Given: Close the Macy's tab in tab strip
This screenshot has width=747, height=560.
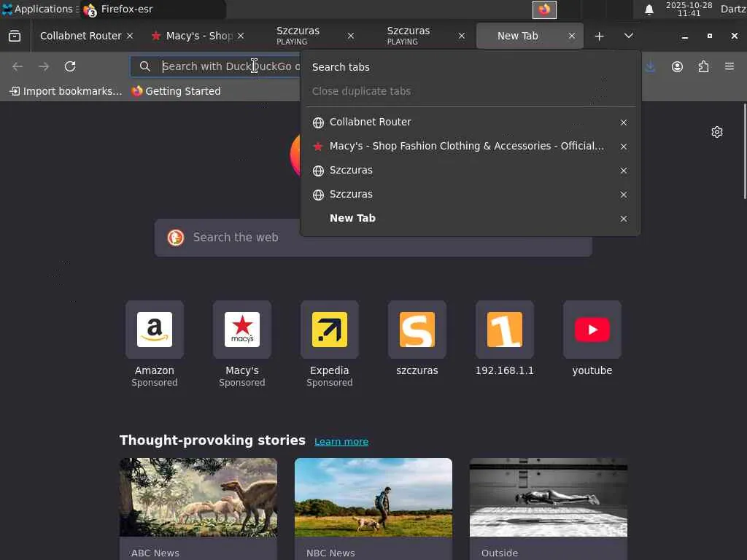Looking at the screenshot, I should tap(241, 36).
